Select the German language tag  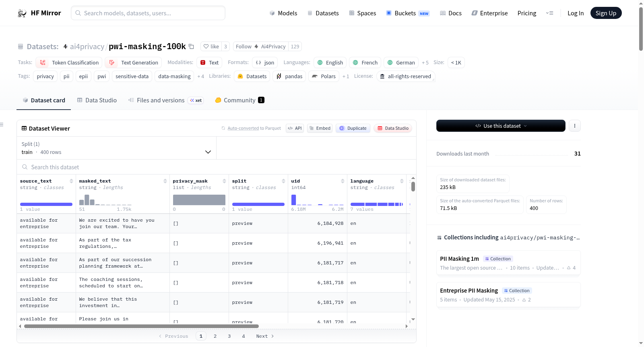401,63
